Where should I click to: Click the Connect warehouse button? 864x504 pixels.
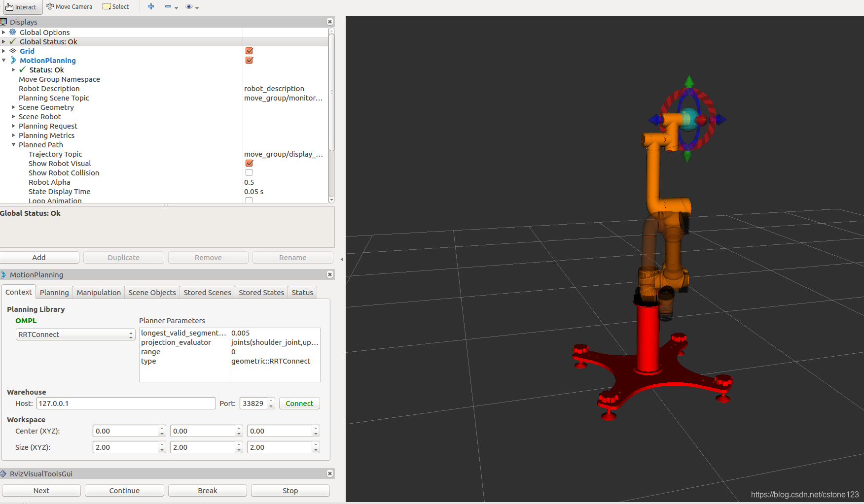(x=299, y=403)
